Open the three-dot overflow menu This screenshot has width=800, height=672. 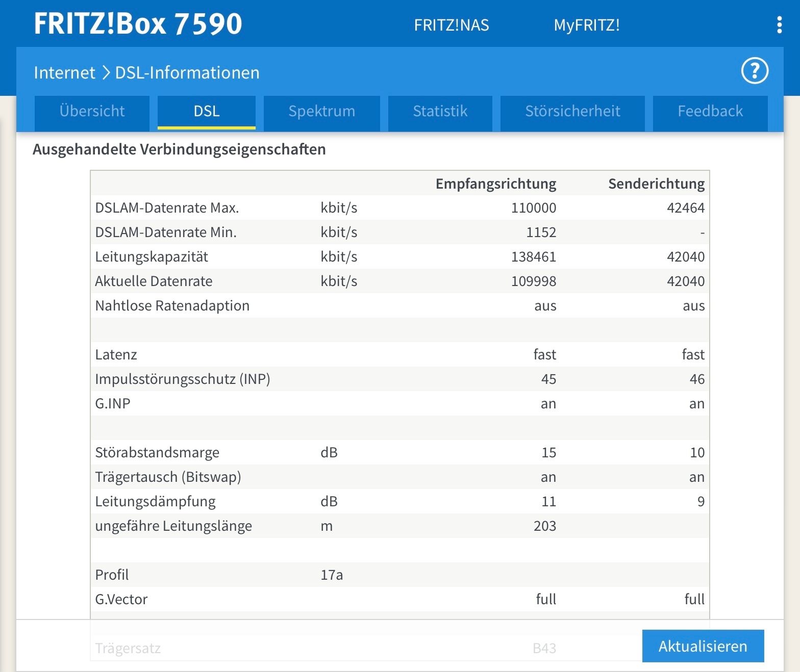tap(779, 24)
